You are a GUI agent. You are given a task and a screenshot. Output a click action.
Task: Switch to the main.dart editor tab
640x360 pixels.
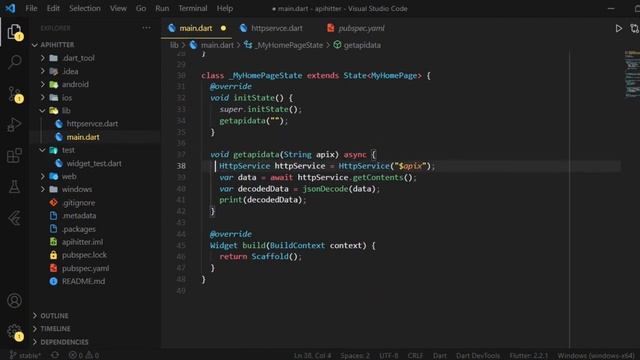point(196,28)
